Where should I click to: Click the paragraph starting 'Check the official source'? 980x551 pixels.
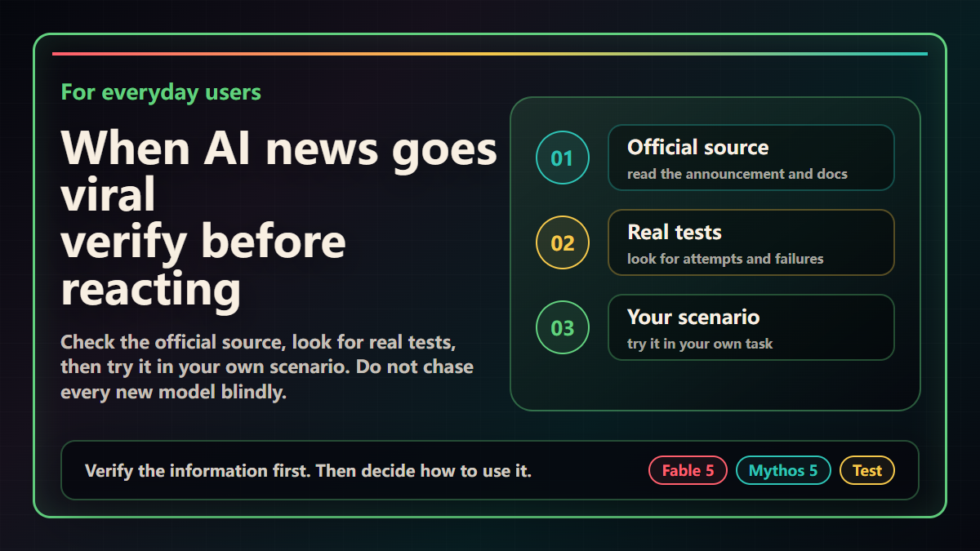(x=267, y=367)
